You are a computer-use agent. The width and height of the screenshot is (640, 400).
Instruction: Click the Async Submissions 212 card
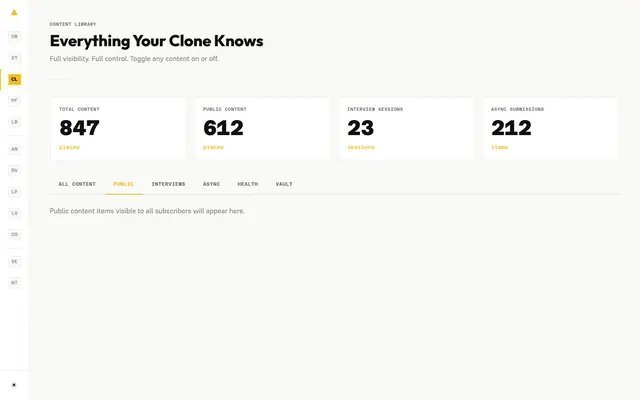[x=550, y=129]
